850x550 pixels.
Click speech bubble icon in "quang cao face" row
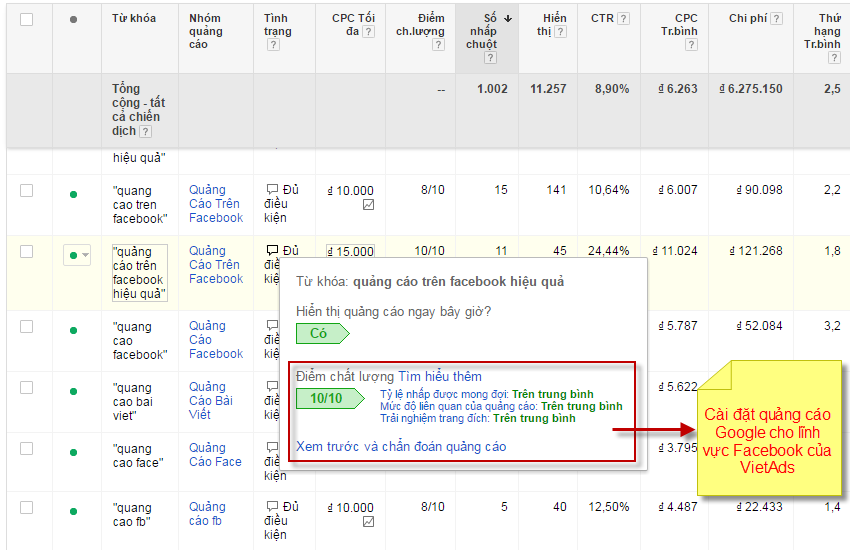tap(272, 447)
